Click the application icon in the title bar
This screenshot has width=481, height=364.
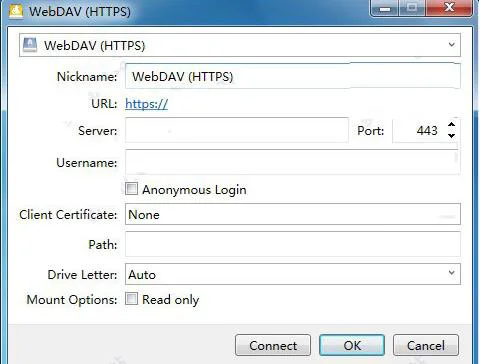coord(15,11)
